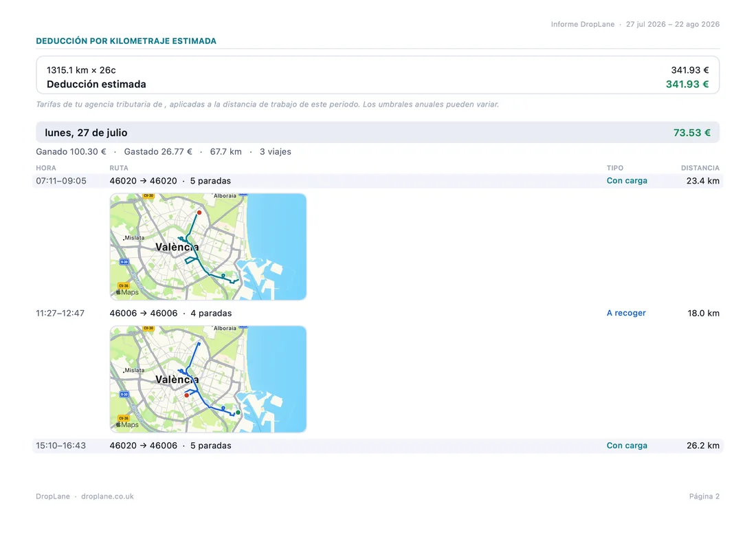The height and width of the screenshot is (535, 756).
Task: Select the '1315.1 km × 26c' line
Action: click(81, 70)
